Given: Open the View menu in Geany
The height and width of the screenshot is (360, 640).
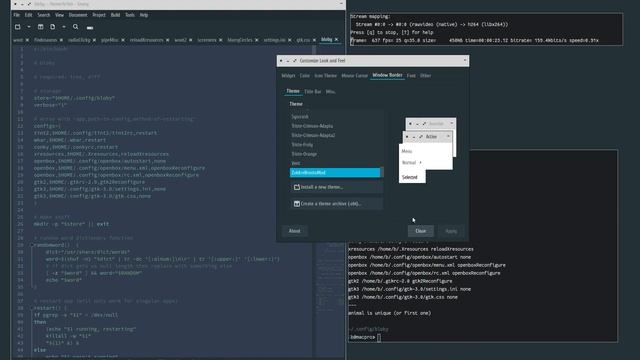Looking at the screenshot, I should coord(60,15).
